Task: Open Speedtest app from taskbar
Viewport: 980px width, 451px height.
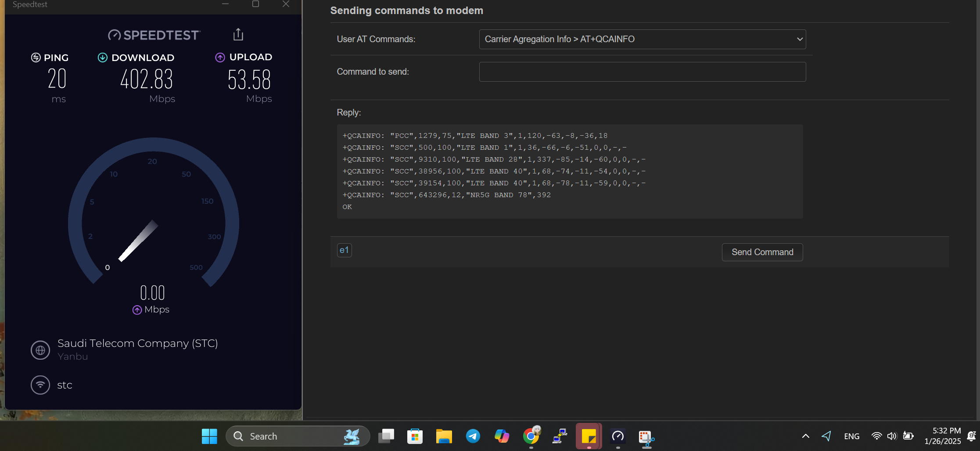Action: coord(618,436)
